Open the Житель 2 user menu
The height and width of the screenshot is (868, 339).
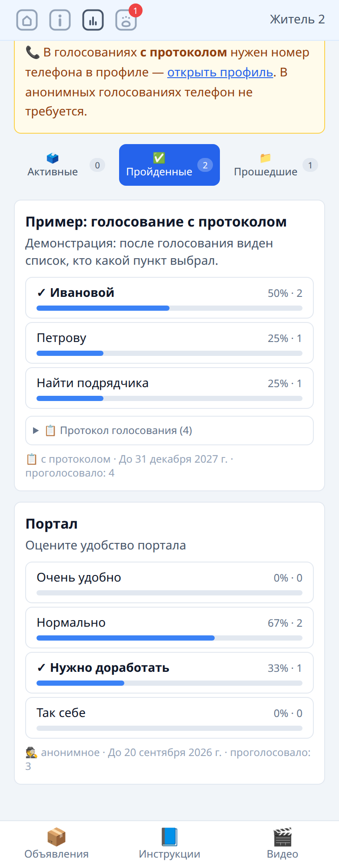(x=297, y=19)
